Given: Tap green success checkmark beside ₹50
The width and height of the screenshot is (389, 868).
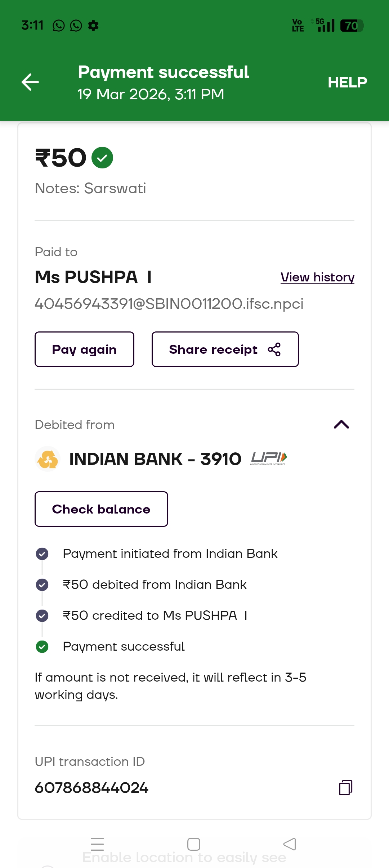Looking at the screenshot, I should [x=102, y=158].
